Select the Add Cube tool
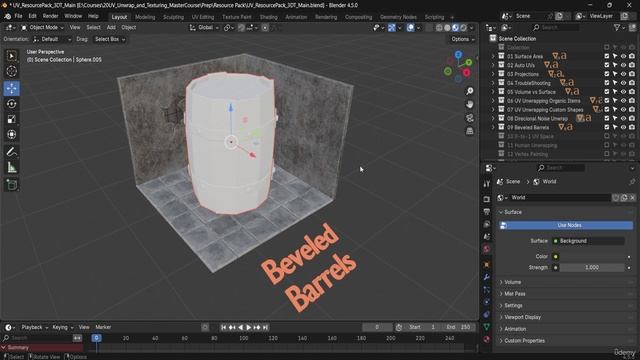640x360 pixels. point(12,185)
